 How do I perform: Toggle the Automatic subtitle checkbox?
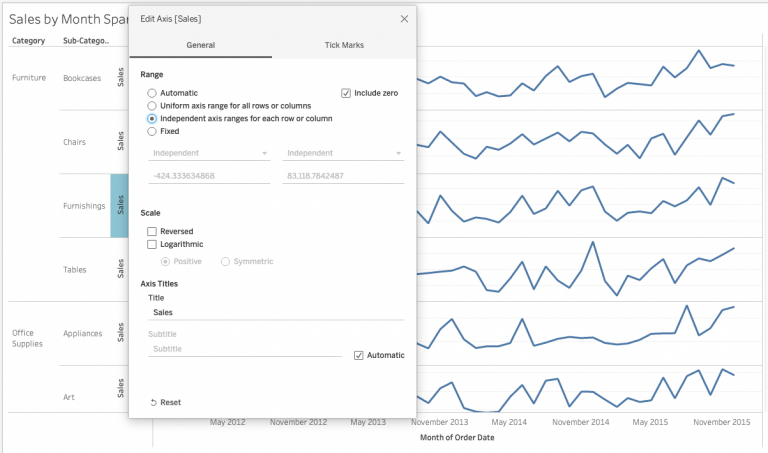[x=359, y=355]
